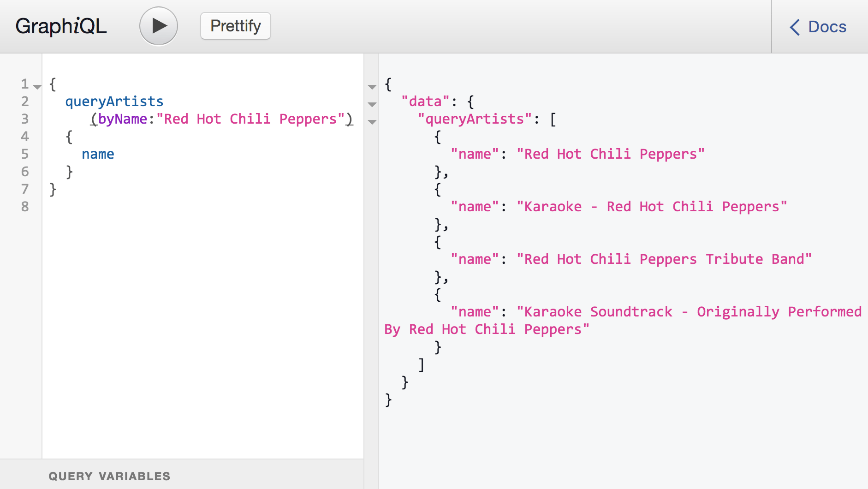
Task: Collapse the root object in the results pane
Action: 372,87
